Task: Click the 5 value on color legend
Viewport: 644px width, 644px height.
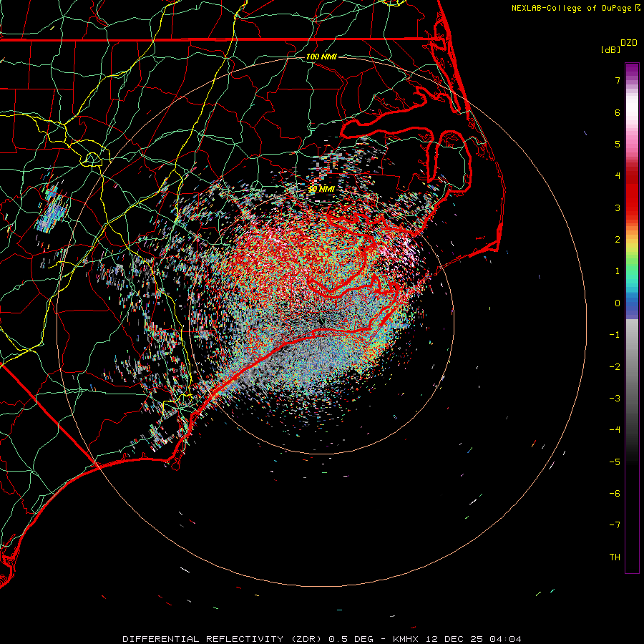Action: point(618,144)
